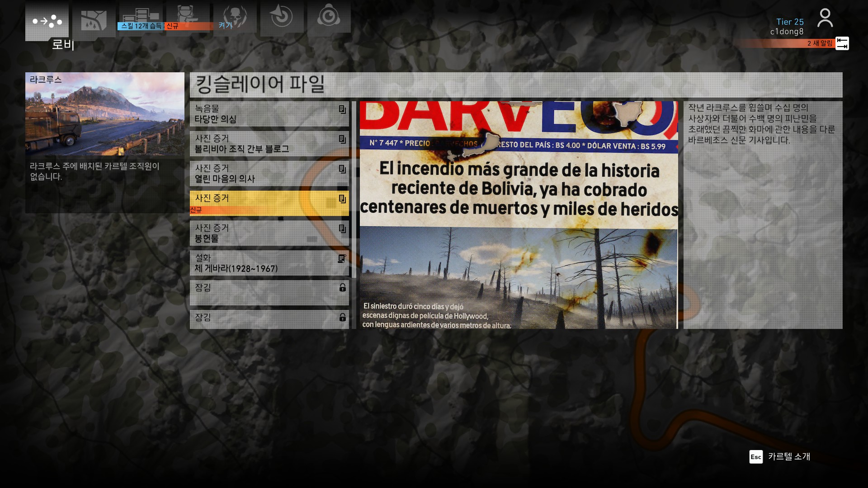Viewport: 868px width, 488px height.
Task: Open the 봉헌물 photo evidence file
Action: (269, 233)
